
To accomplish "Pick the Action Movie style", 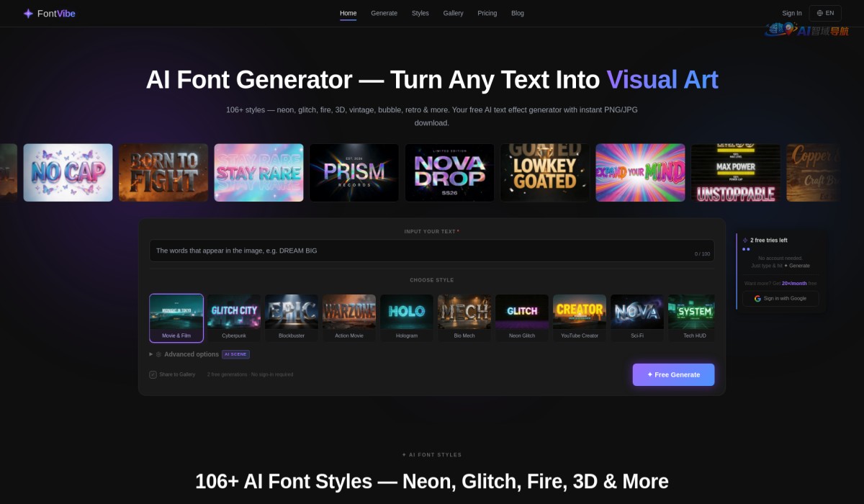I will tap(349, 318).
